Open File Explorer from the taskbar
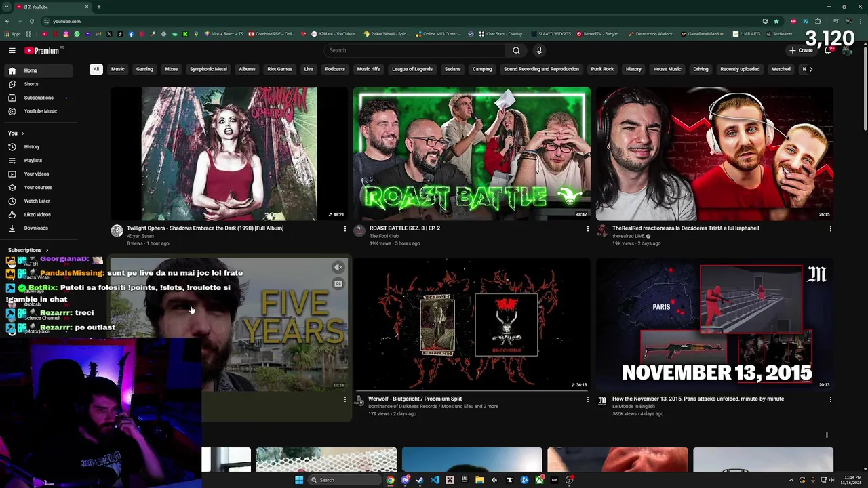 pos(479,480)
